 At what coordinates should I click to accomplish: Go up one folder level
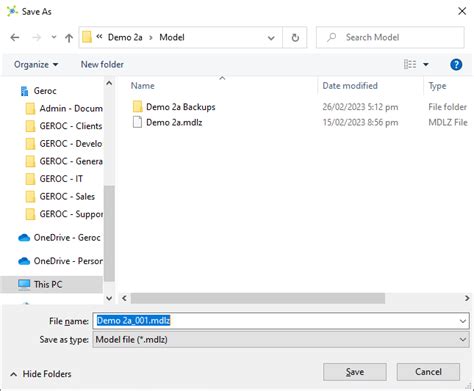point(69,38)
